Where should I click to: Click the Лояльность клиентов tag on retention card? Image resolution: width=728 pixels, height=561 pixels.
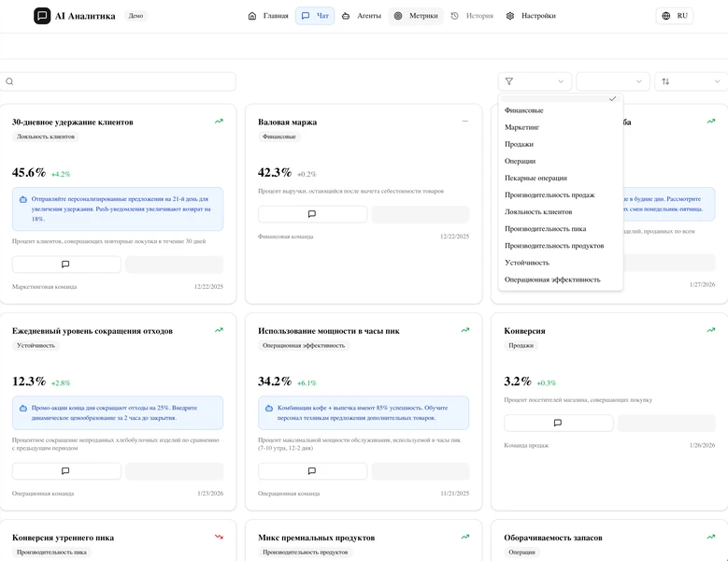pyautogui.click(x=46, y=137)
